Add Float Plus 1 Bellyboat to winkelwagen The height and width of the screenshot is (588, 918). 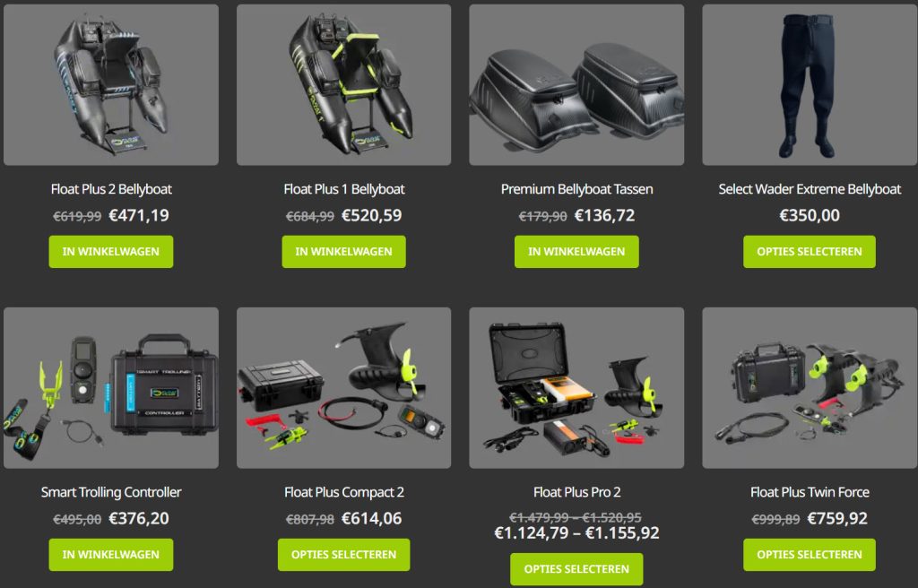click(343, 252)
